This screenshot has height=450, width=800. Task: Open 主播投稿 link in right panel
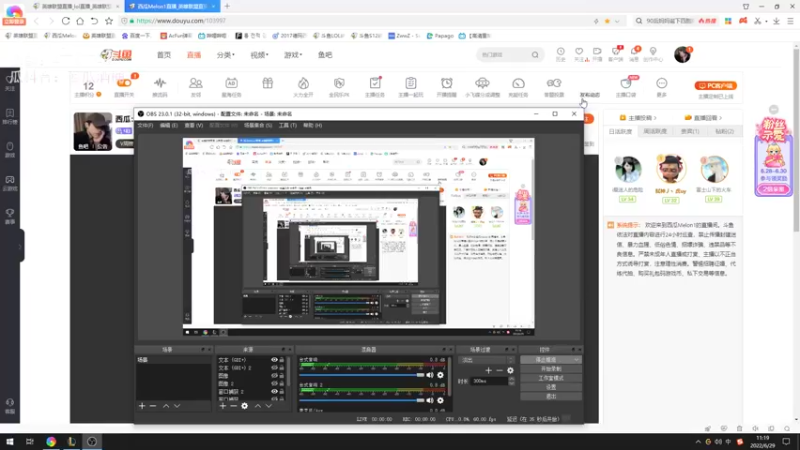pyautogui.click(x=638, y=118)
